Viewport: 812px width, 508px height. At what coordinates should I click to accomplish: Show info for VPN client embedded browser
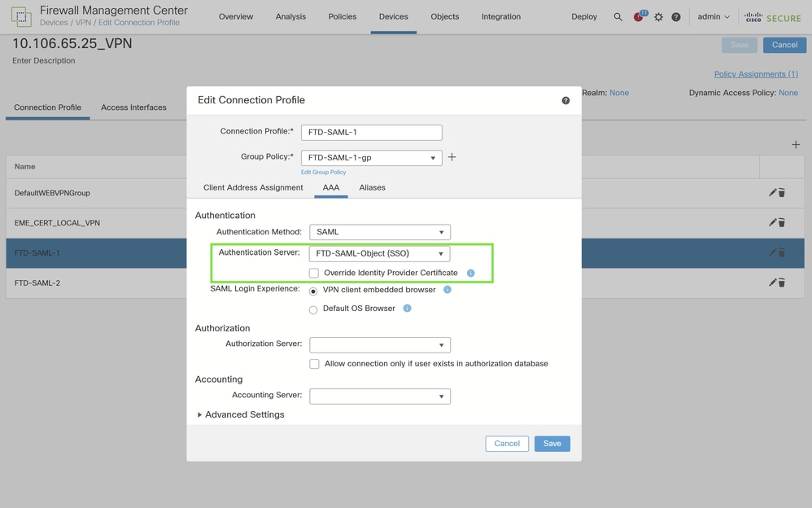(x=447, y=290)
